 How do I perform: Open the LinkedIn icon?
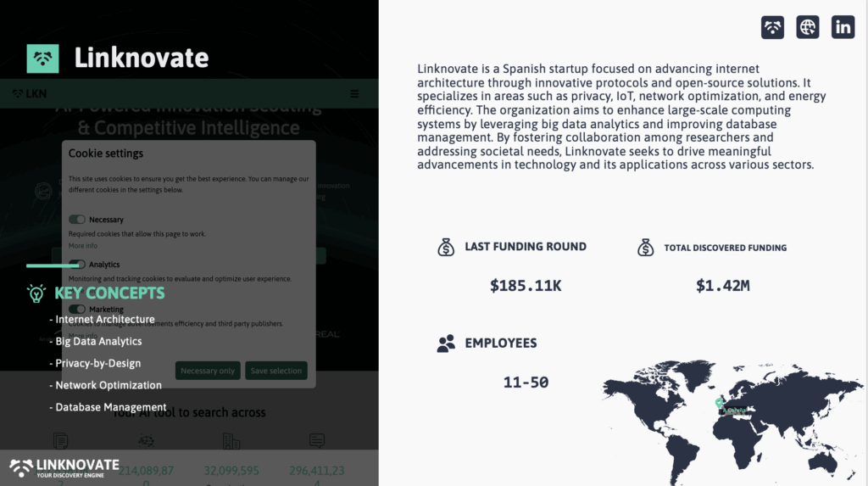[x=843, y=27]
